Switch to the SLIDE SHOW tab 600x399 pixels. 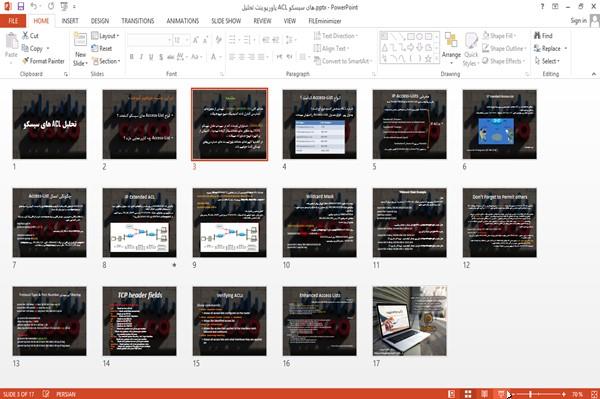pyautogui.click(x=226, y=21)
